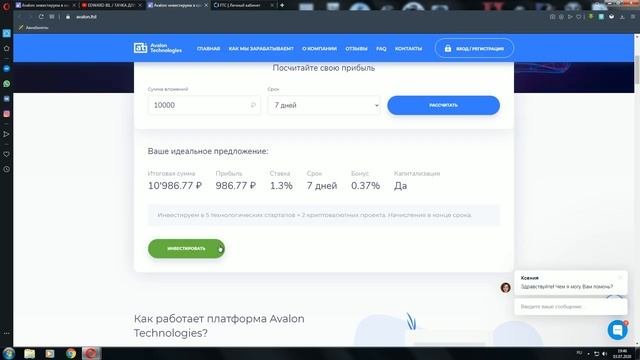Click total sum value 10'986.77 ₽
This screenshot has width=640, height=360.
coord(175,186)
